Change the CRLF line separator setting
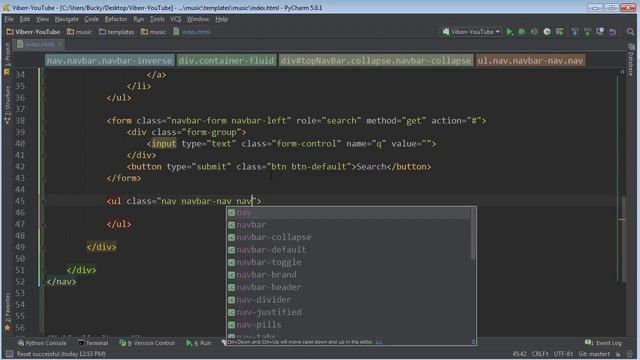 click(x=540, y=354)
